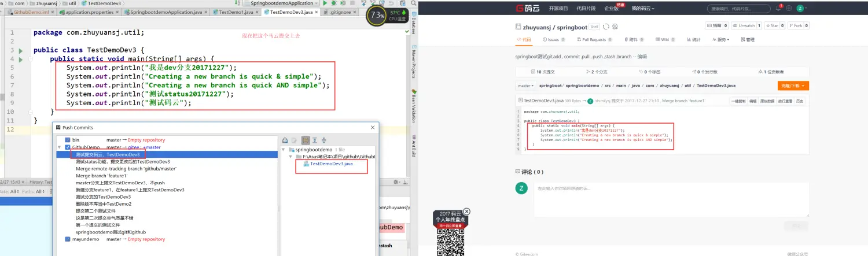Click the Fork button

797,25
